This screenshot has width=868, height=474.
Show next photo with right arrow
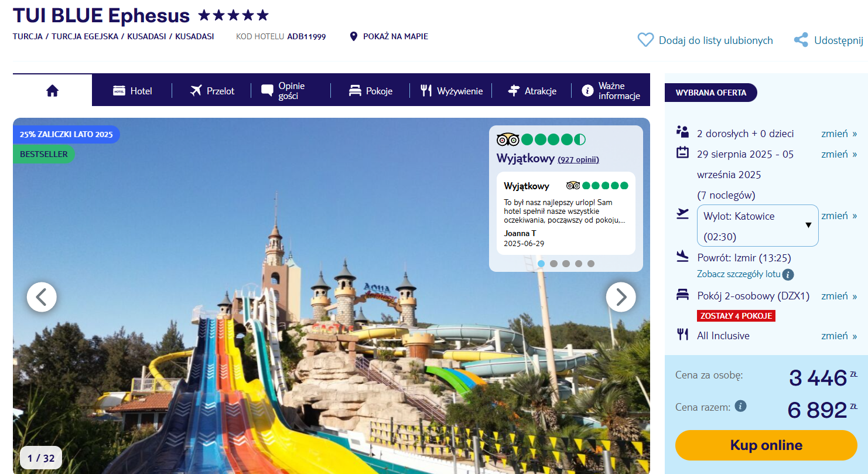620,297
